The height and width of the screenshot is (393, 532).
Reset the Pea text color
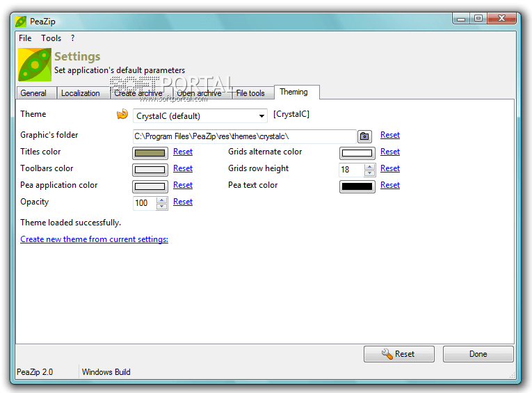(390, 185)
